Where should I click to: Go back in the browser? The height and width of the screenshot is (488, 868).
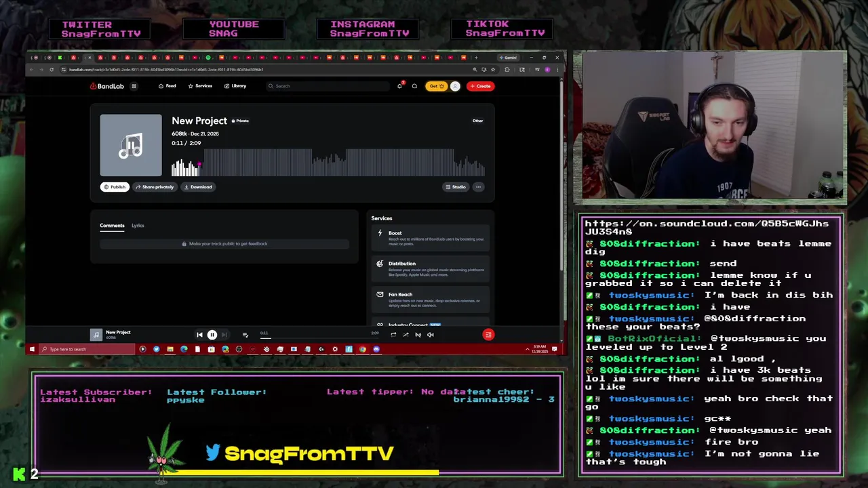(x=32, y=69)
